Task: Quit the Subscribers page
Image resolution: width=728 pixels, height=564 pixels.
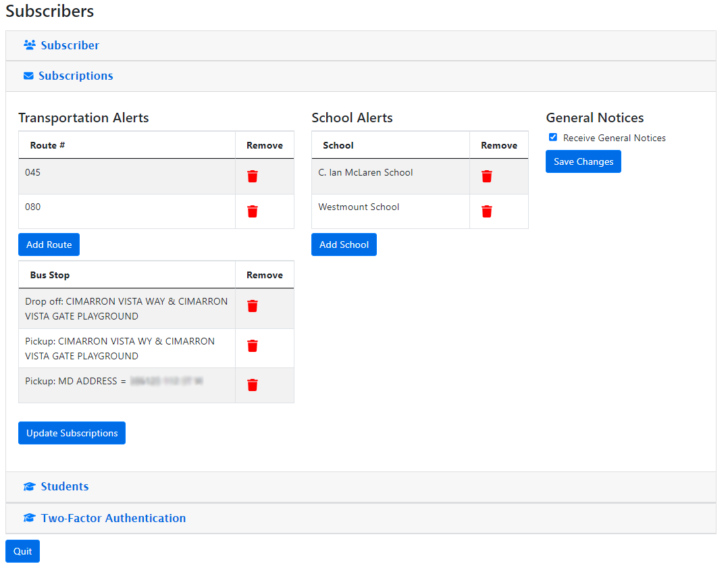Action: pos(22,551)
